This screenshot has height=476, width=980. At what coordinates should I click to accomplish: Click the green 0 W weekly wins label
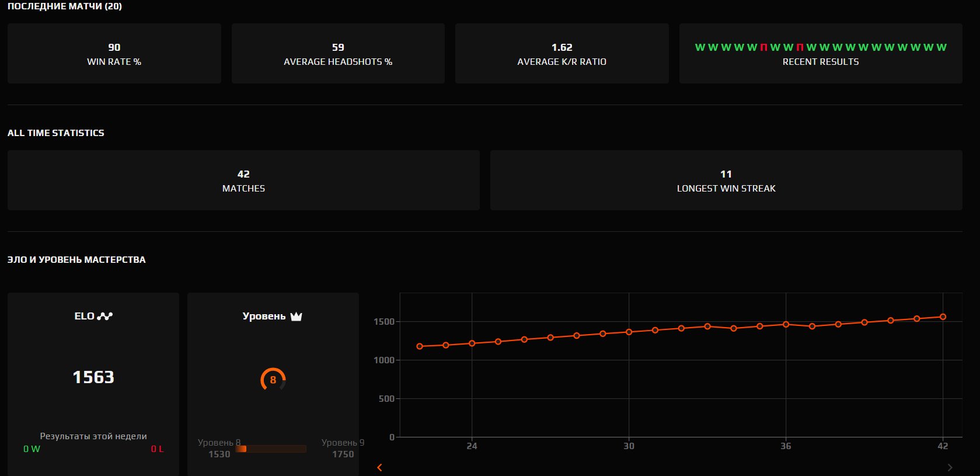pos(32,449)
